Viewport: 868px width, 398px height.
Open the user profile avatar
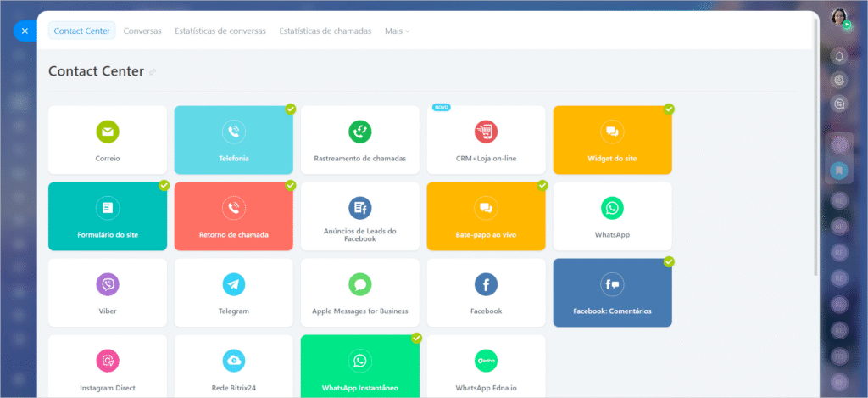pos(839,18)
